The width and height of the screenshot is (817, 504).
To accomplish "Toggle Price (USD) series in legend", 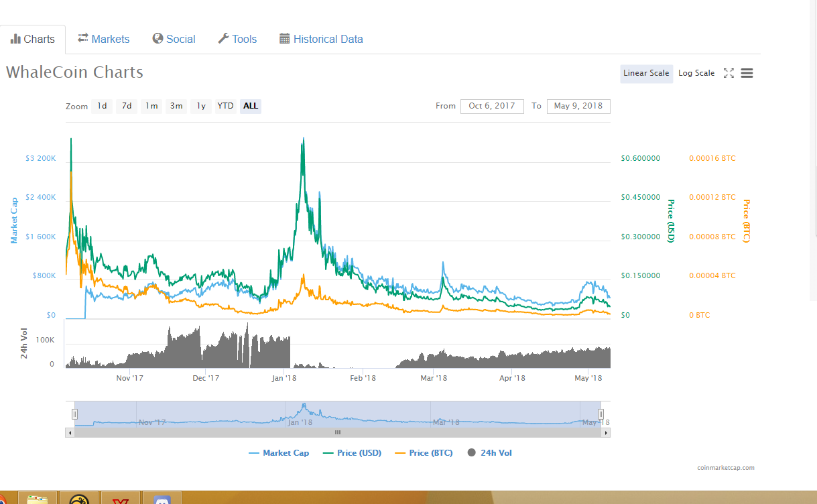I will 352,453.
